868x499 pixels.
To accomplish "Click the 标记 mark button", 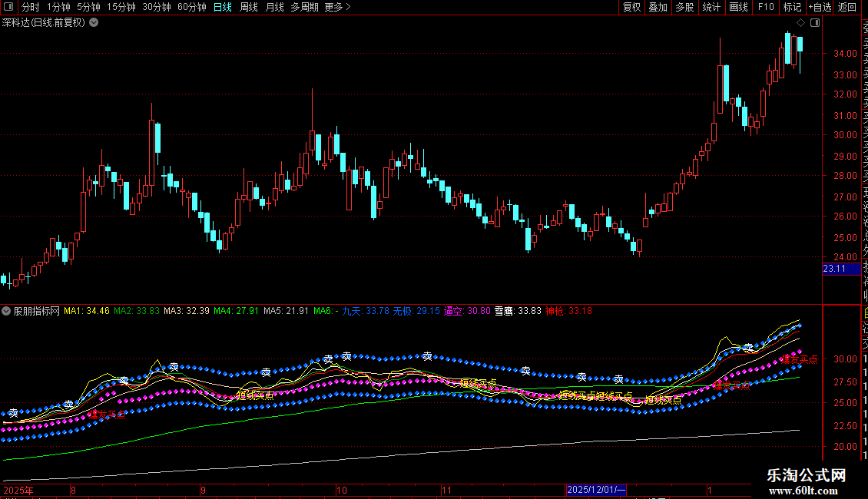I will point(792,7).
